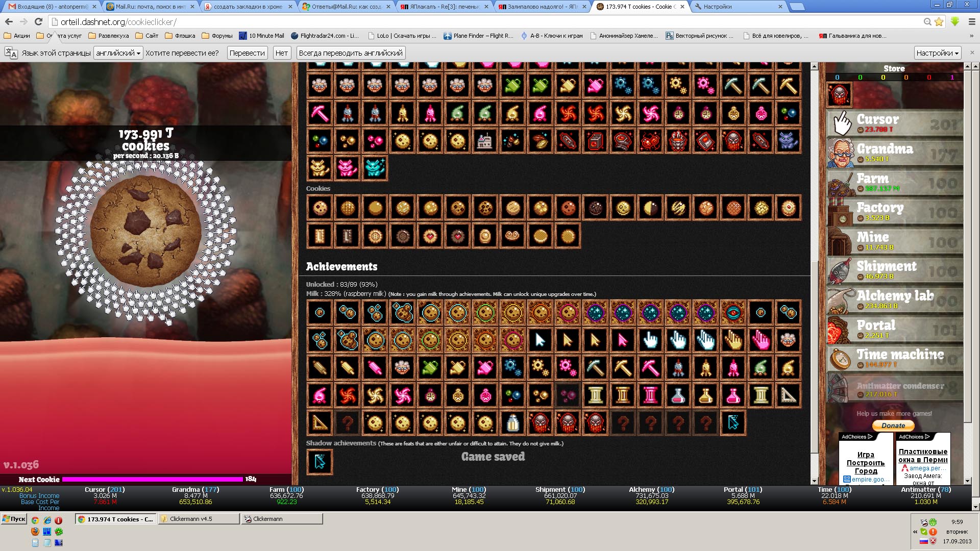Expand hidden system tray icons

pos(915,532)
